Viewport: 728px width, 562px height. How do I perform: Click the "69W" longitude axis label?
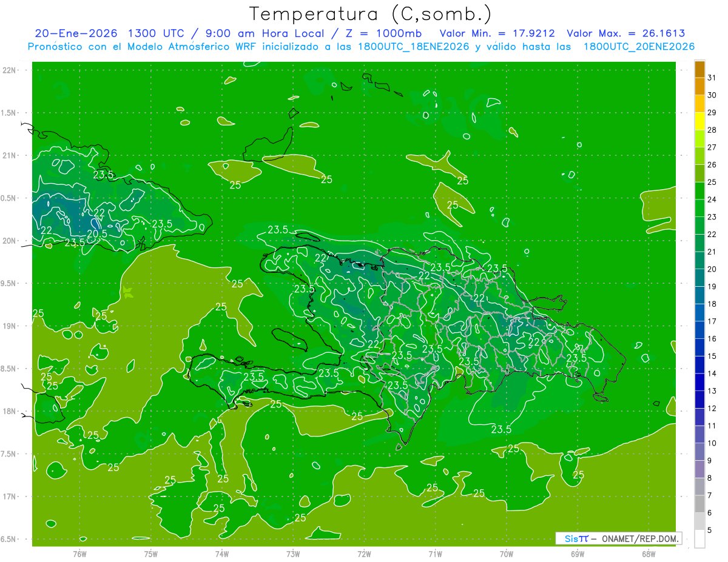click(x=578, y=554)
